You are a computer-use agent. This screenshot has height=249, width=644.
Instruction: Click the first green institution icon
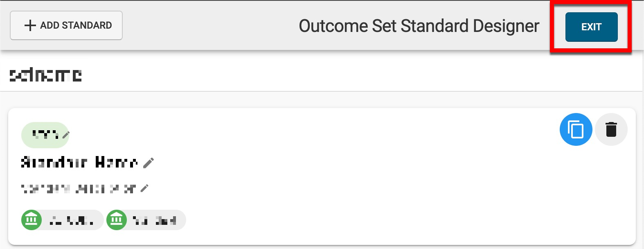click(x=32, y=220)
